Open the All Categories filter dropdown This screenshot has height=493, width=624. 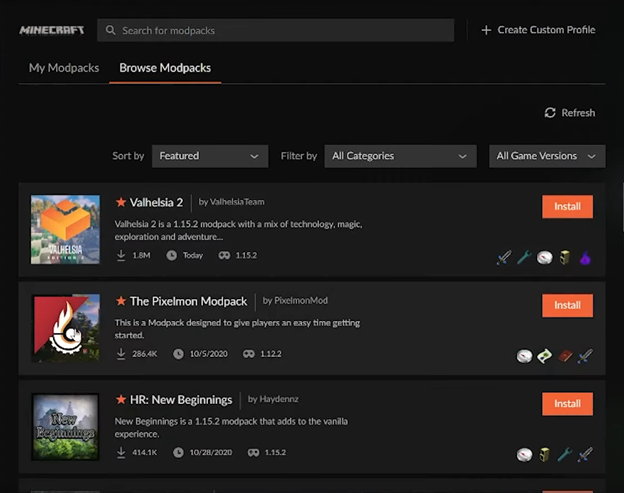(x=400, y=156)
